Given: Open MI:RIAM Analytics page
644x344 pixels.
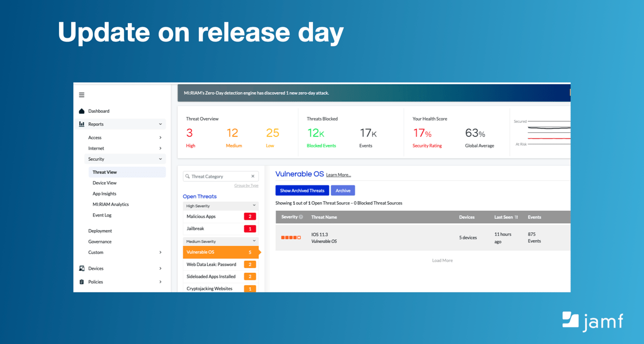Looking at the screenshot, I should (110, 204).
